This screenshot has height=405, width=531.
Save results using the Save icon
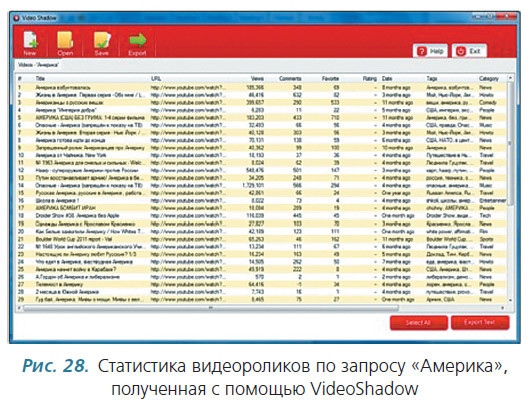[x=102, y=40]
